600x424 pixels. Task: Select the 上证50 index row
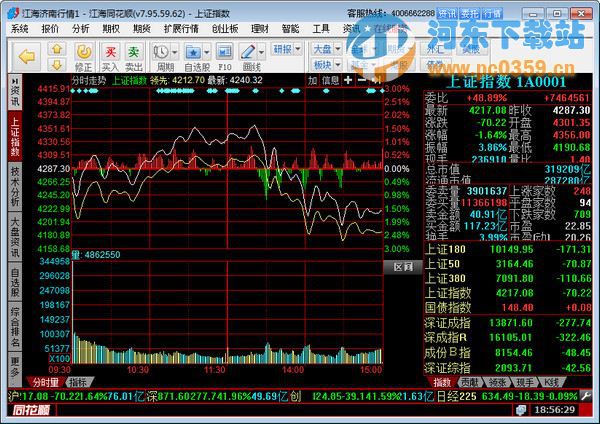508,264
